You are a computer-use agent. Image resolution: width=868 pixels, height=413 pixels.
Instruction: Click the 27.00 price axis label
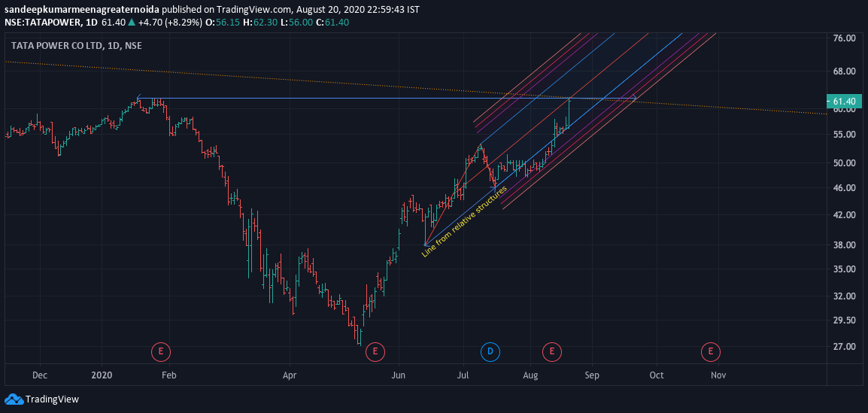845,347
